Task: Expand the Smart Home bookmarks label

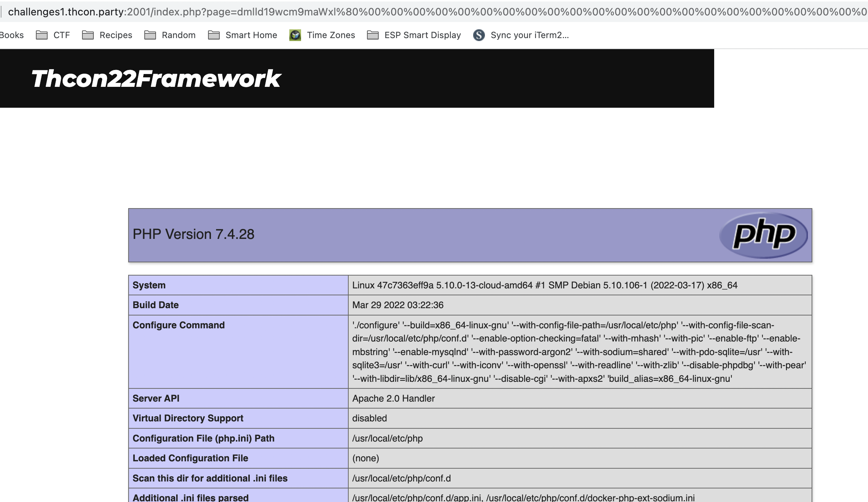Action: point(251,35)
